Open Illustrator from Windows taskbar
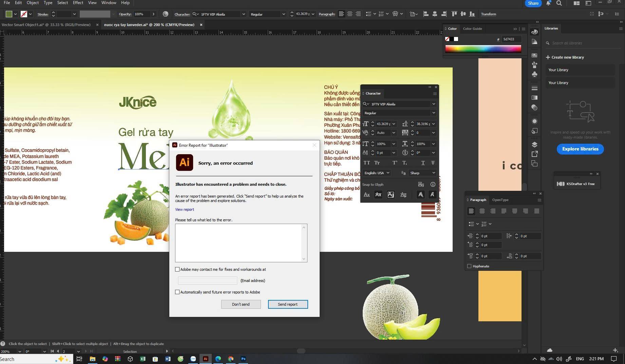This screenshot has width=625, height=364. coord(205,359)
